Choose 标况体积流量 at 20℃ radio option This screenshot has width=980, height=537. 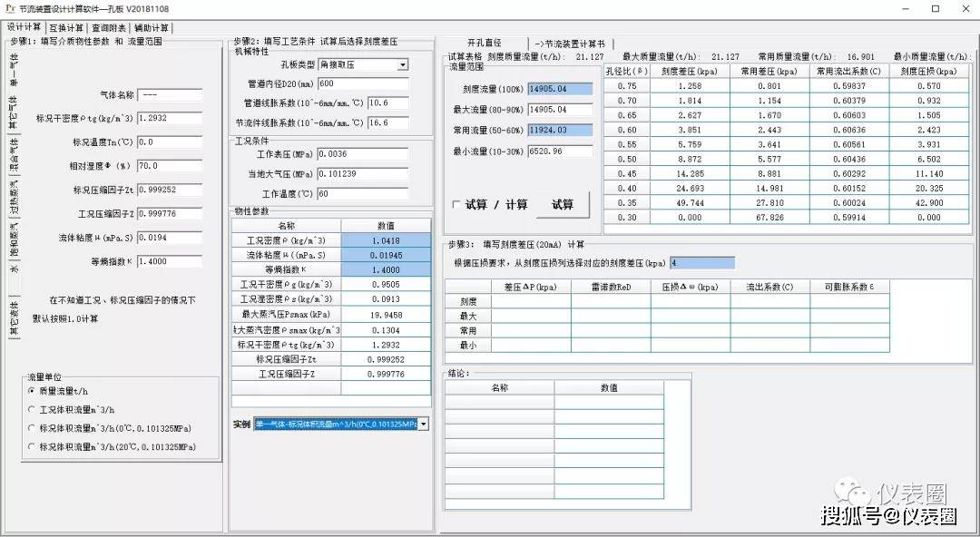[31, 446]
